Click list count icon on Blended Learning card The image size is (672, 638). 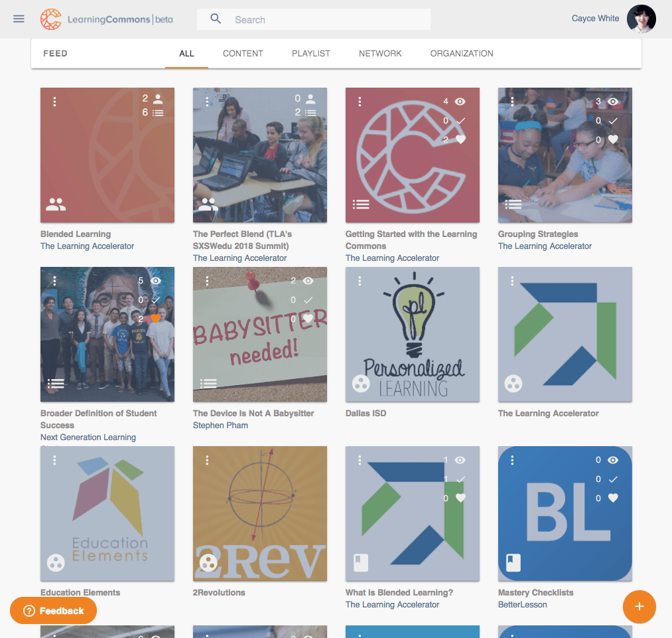(158, 113)
